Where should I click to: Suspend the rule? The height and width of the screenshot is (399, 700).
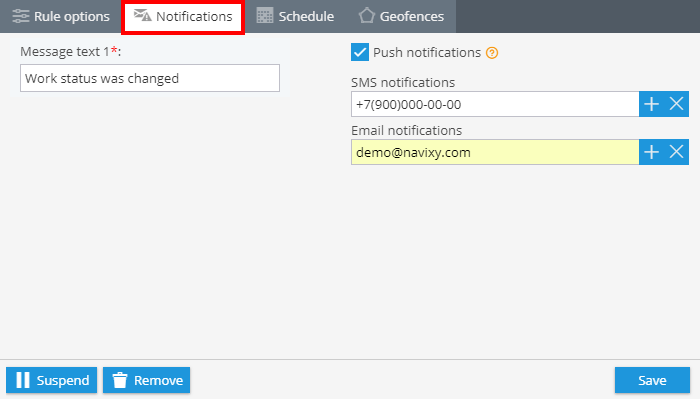pos(51,380)
